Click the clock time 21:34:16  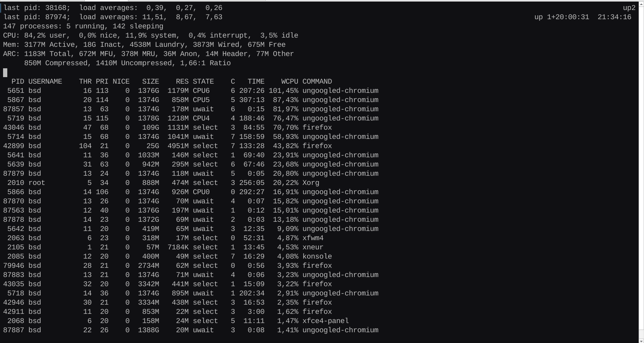pos(614,17)
